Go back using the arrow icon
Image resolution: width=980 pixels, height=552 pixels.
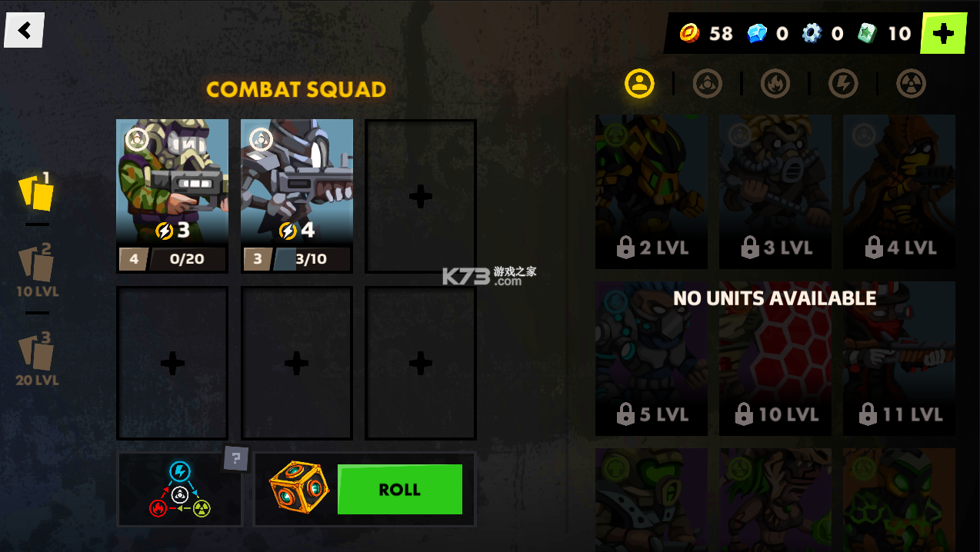[25, 30]
